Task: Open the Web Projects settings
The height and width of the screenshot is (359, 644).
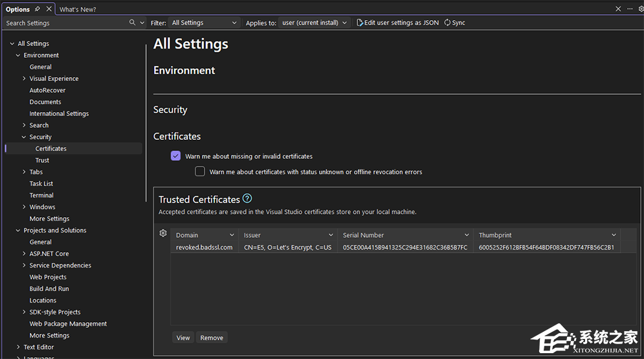Action: (x=48, y=277)
